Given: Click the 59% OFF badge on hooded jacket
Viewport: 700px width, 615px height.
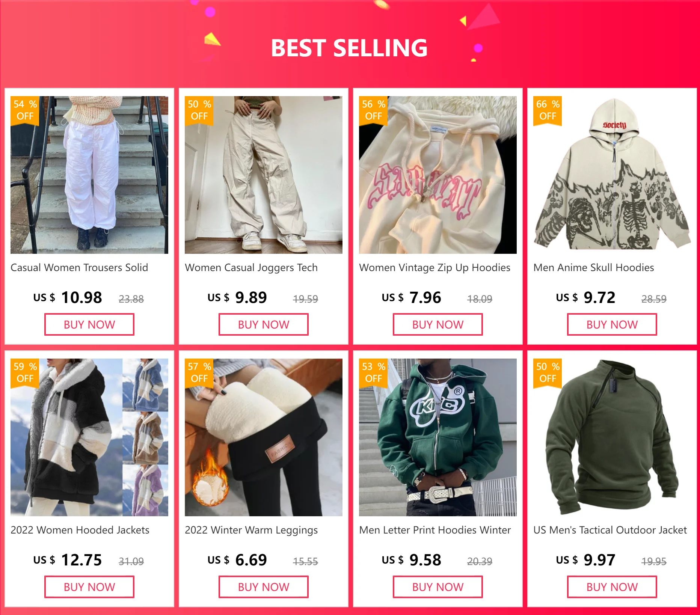Looking at the screenshot, I should pyautogui.click(x=25, y=373).
